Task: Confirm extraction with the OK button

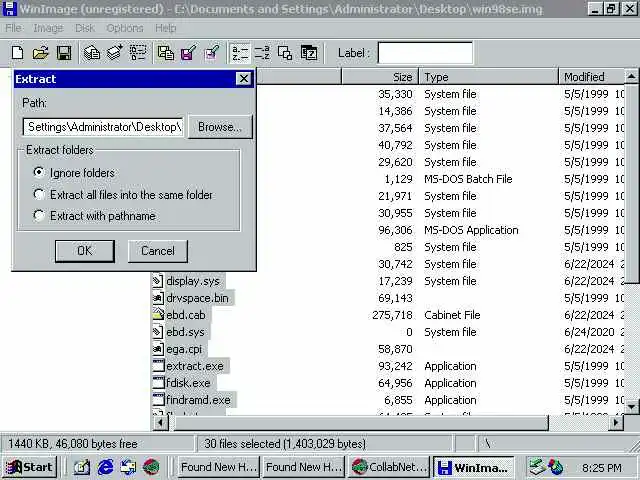Action: tap(84, 251)
